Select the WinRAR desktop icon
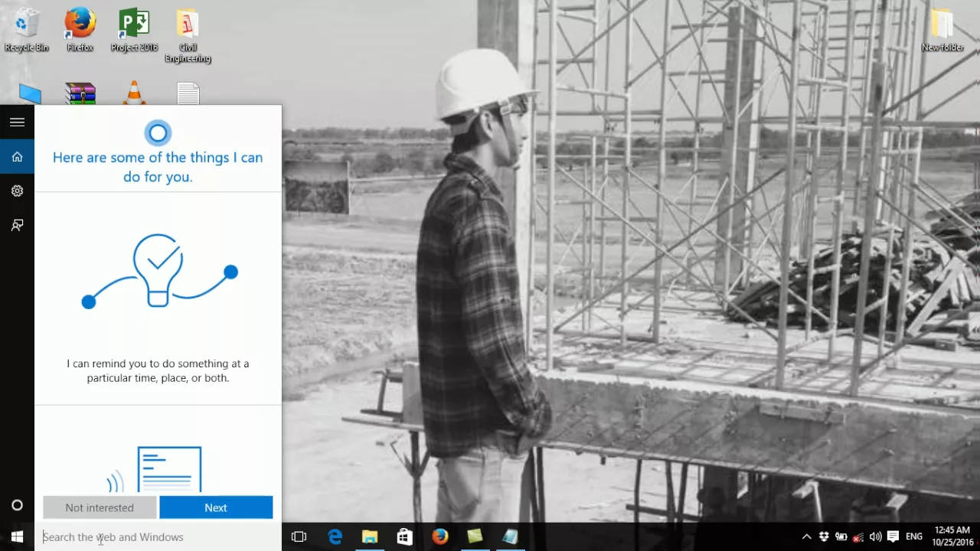The height and width of the screenshot is (551, 980). (80, 93)
